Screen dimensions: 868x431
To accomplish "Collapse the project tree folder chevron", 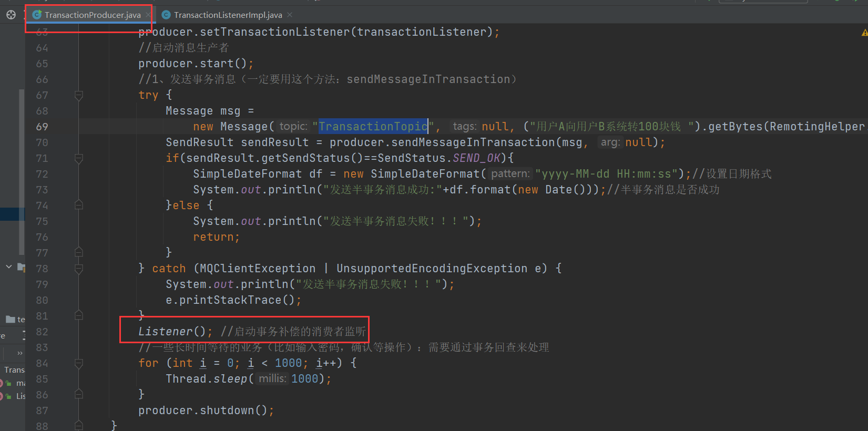I will tap(8, 267).
